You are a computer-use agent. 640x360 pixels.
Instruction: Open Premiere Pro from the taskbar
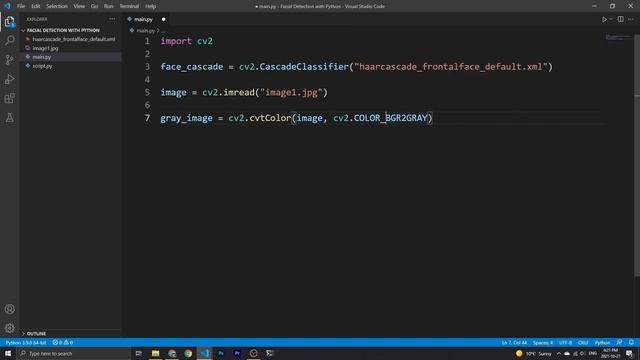pyautogui.click(x=237, y=353)
